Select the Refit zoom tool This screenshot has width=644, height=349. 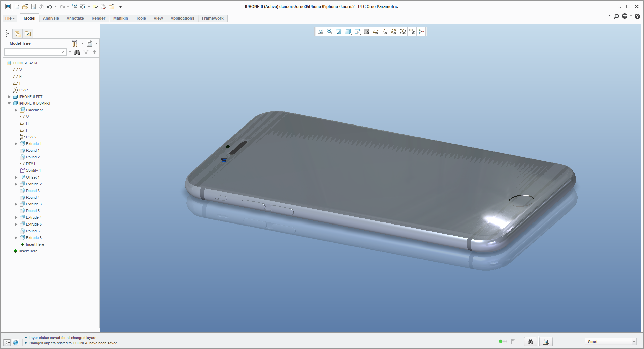click(x=320, y=31)
